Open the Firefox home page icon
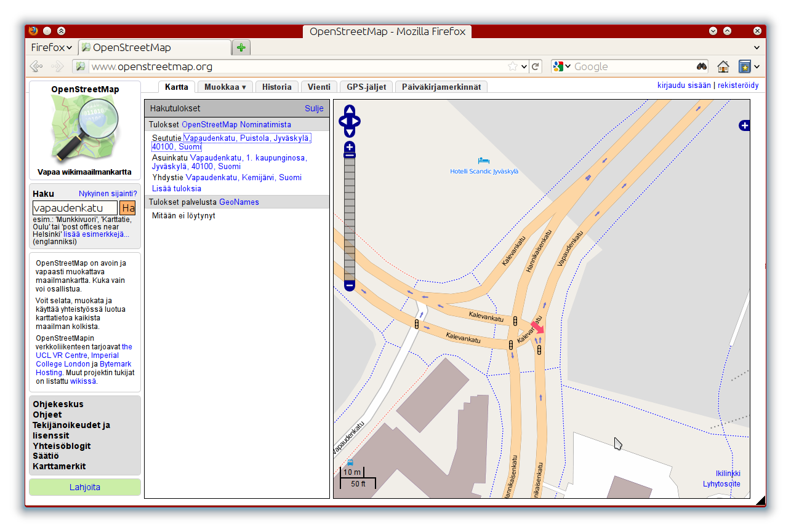This screenshot has height=532, width=791. 723,66
